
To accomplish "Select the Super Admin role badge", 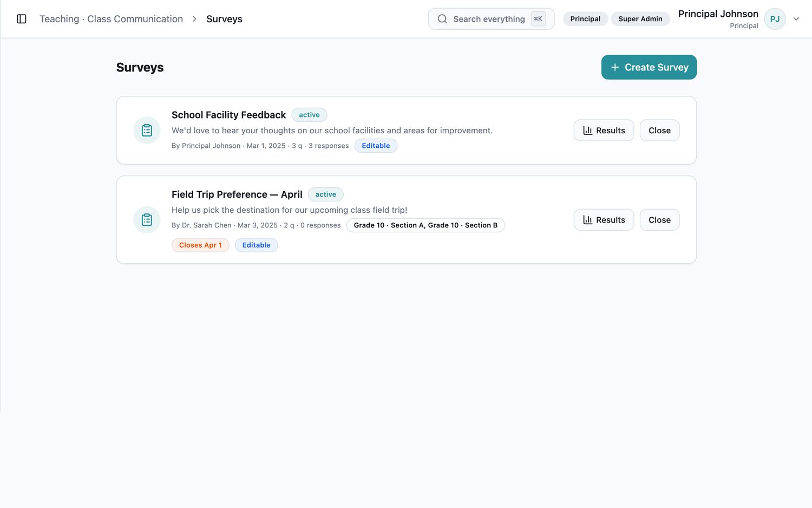I will click(x=640, y=19).
